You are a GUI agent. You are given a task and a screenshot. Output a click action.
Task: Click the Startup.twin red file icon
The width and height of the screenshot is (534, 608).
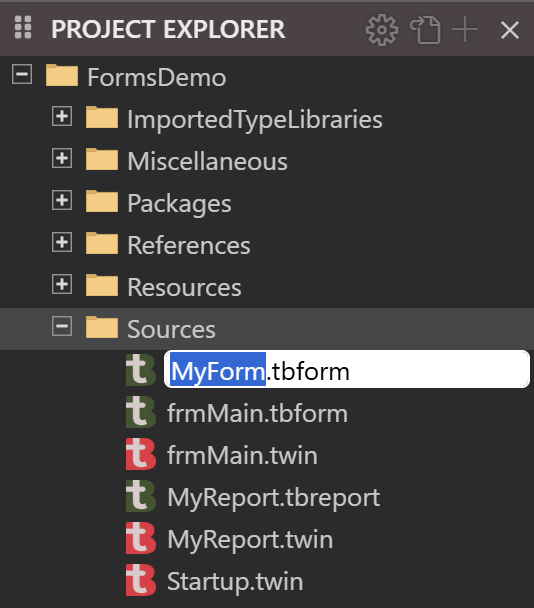[141, 580]
